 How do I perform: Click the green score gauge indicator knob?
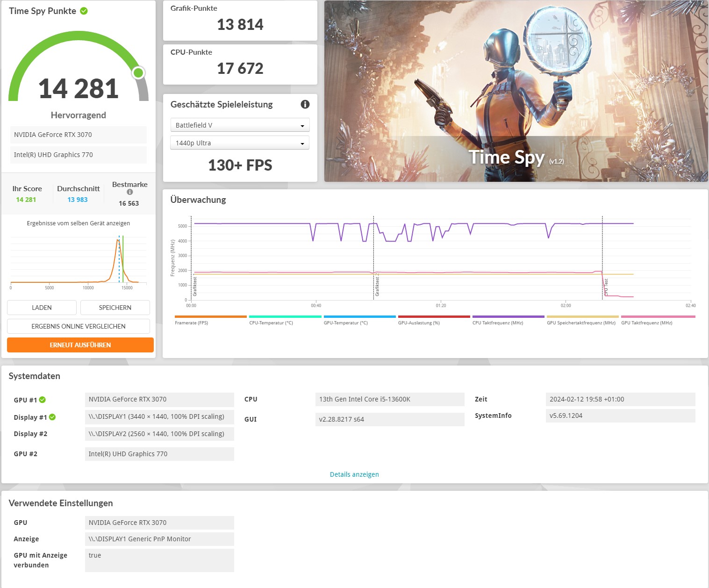point(138,73)
